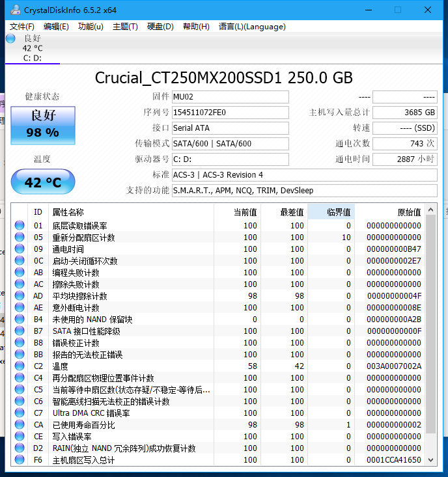Click the 驱动器号 field showing C: D:
Image resolution: width=448 pixels, height=477 pixels.
[x=231, y=159]
